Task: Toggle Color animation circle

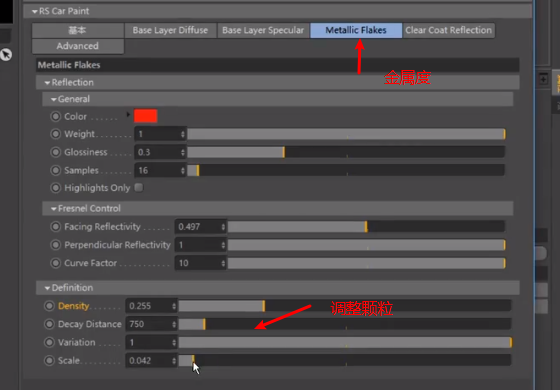Action: (x=55, y=116)
